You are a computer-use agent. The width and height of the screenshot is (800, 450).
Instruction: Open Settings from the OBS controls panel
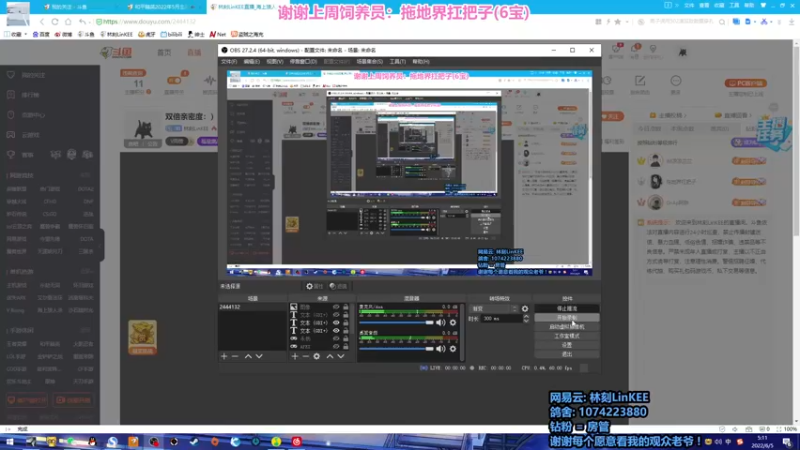567,345
